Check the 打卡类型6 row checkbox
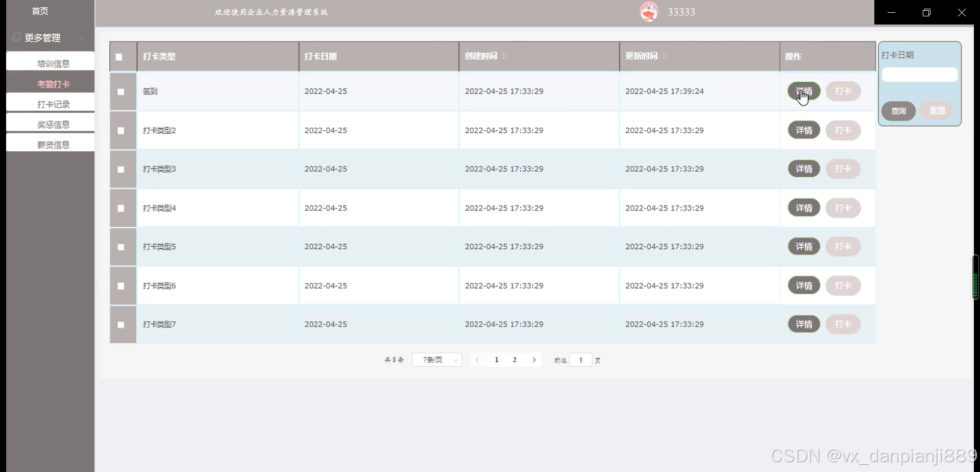 (121, 286)
